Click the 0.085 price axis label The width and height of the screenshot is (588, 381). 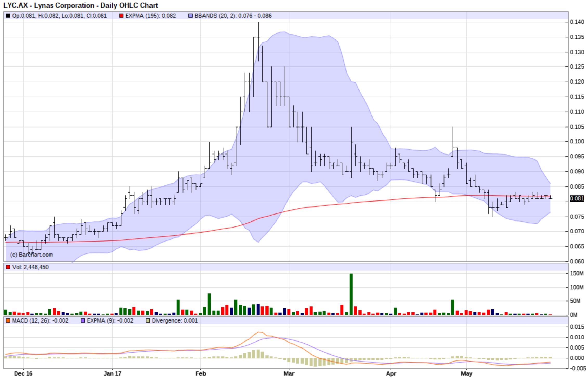coord(577,187)
